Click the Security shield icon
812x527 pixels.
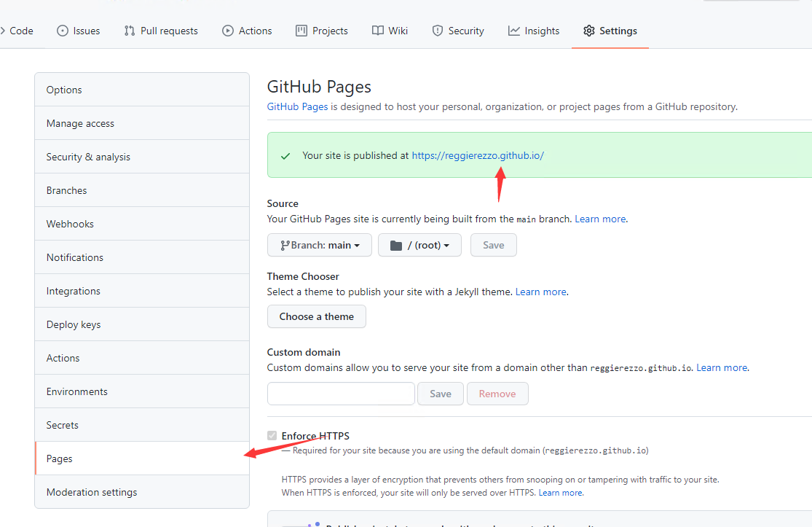pos(438,31)
